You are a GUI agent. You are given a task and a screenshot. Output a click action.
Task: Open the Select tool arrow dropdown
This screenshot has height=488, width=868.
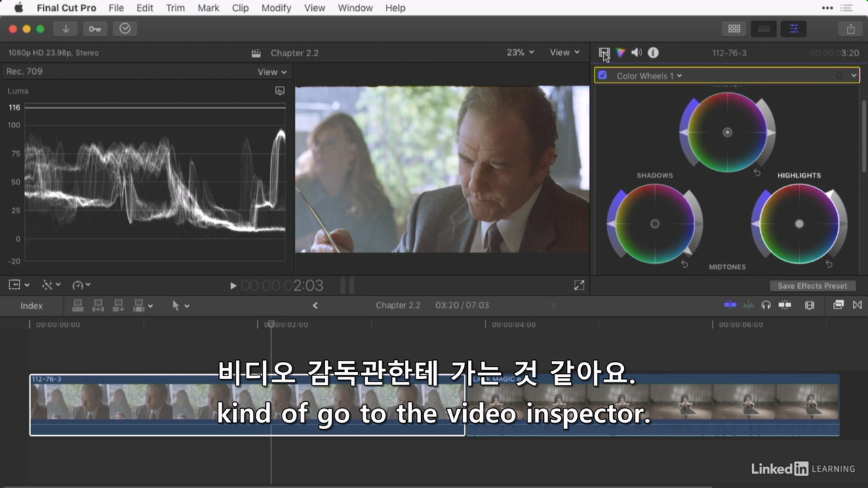coord(180,306)
